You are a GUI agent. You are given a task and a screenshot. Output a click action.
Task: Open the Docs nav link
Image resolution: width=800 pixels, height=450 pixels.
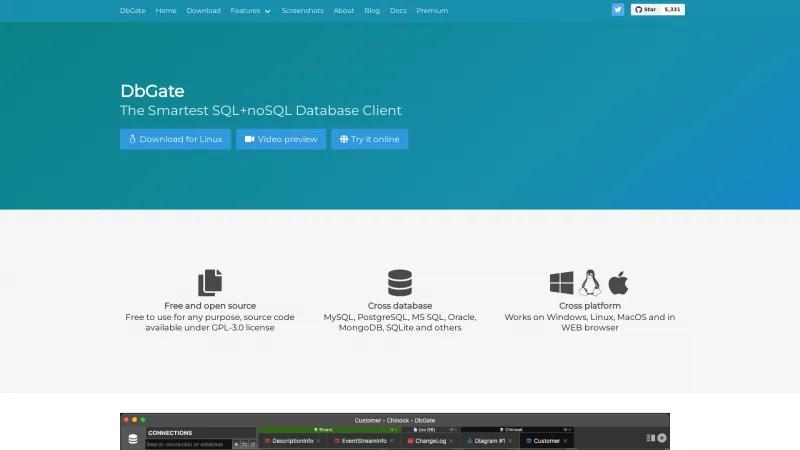(398, 11)
